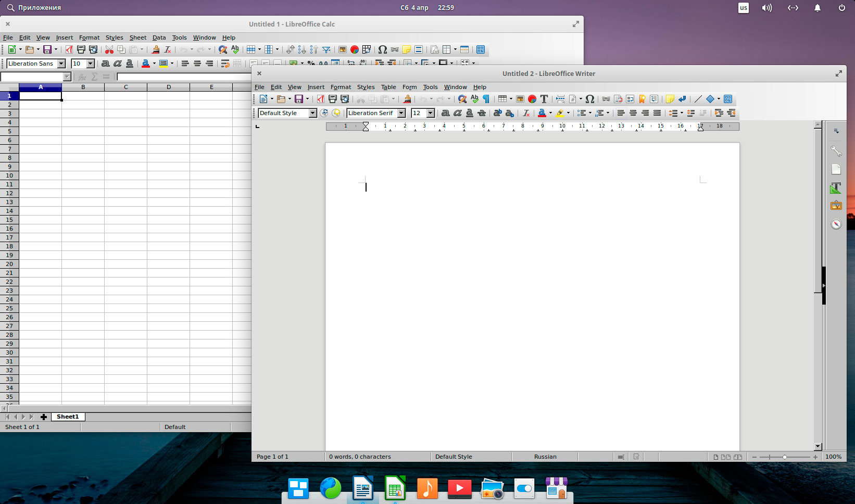Screen dimensions: 855x504
Task: Export Writer document as PDF
Action: [320, 99]
